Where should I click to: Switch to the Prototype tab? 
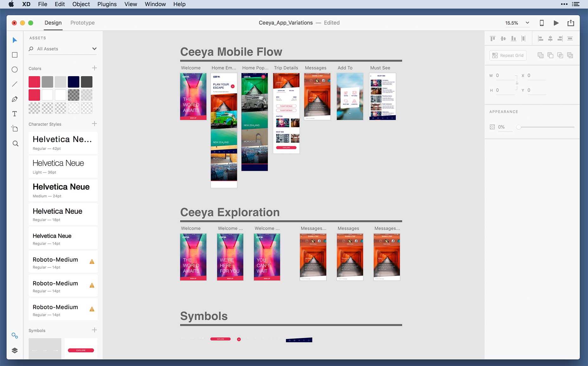point(82,23)
